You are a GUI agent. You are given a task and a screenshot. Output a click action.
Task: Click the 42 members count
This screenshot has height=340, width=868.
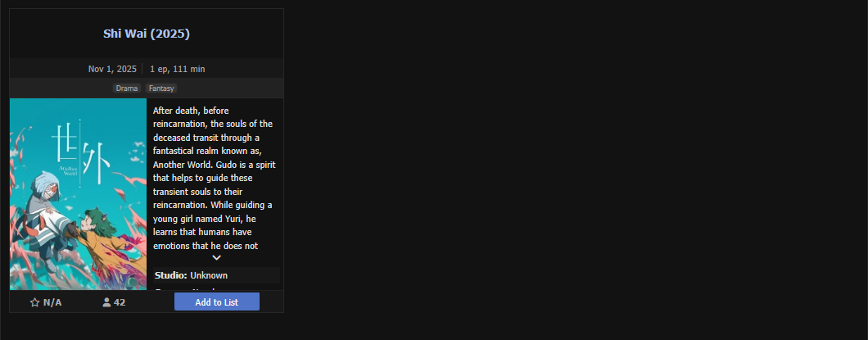pyautogui.click(x=120, y=302)
